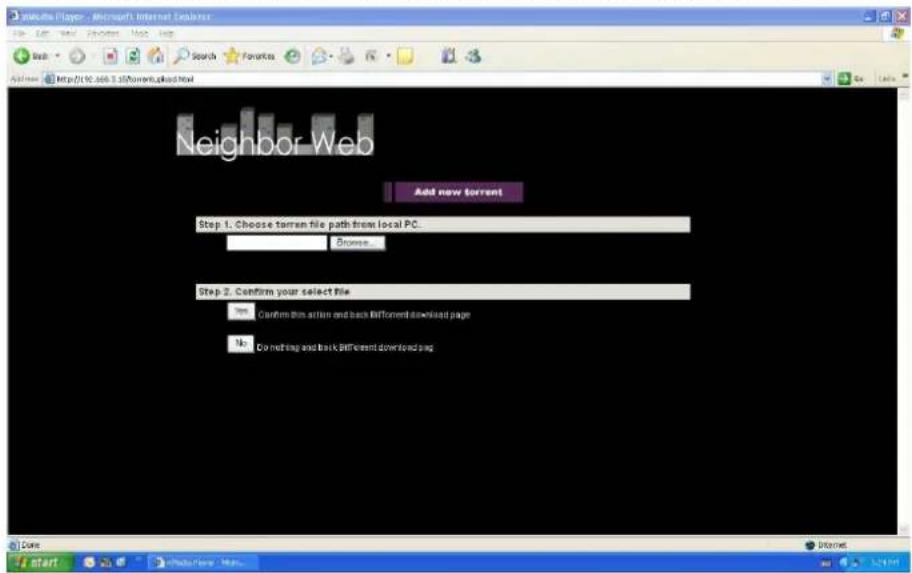The width and height of the screenshot is (912, 573).
Task: Click the Add new torrent banner
Action: (454, 192)
